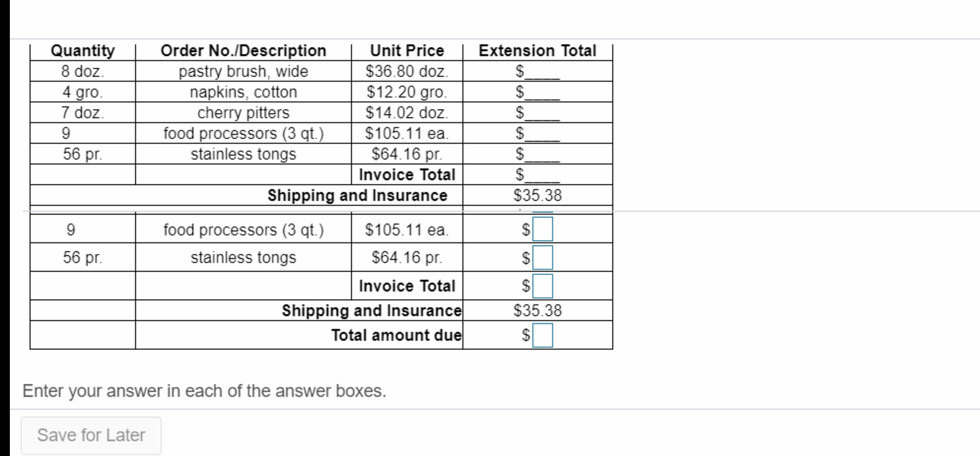Click the Total amount due label
The image size is (980, 456).
pyautogui.click(x=396, y=335)
